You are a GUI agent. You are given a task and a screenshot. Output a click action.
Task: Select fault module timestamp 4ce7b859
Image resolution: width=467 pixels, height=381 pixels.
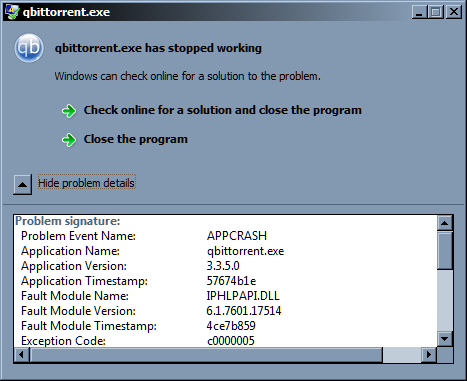231,326
